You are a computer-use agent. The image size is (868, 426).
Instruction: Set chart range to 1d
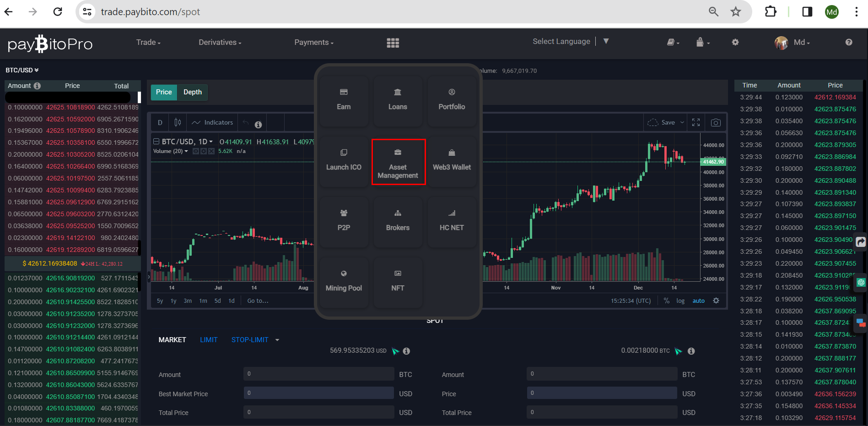pos(232,300)
